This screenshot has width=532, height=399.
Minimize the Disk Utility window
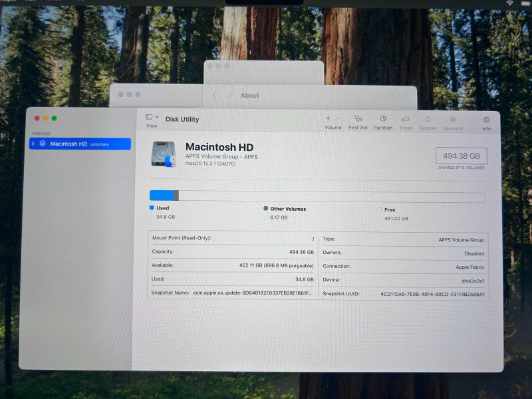(45, 118)
